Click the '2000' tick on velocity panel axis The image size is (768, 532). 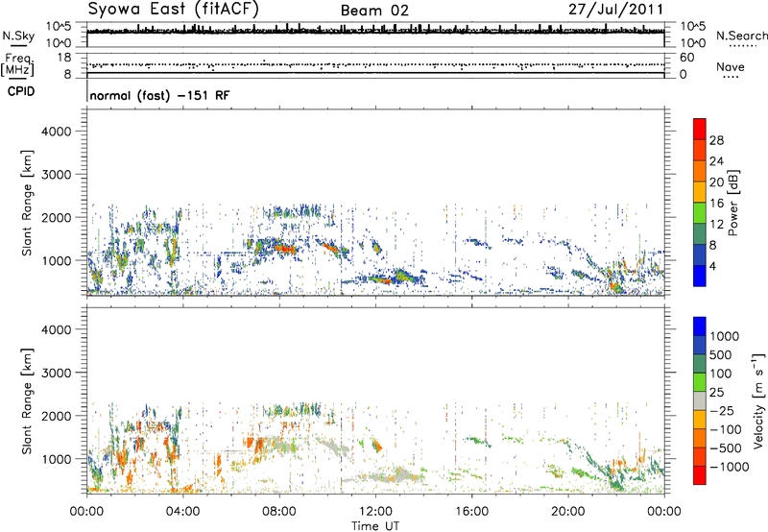click(x=56, y=416)
